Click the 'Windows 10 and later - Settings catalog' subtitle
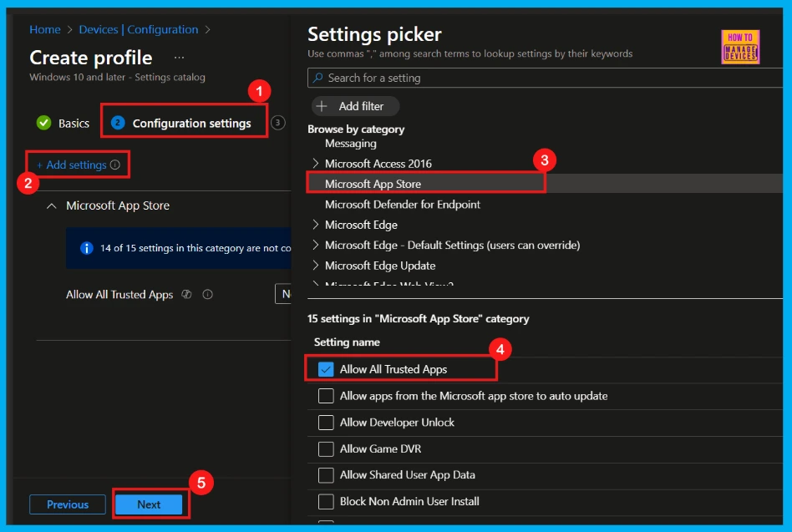This screenshot has width=792, height=532. coord(117,77)
